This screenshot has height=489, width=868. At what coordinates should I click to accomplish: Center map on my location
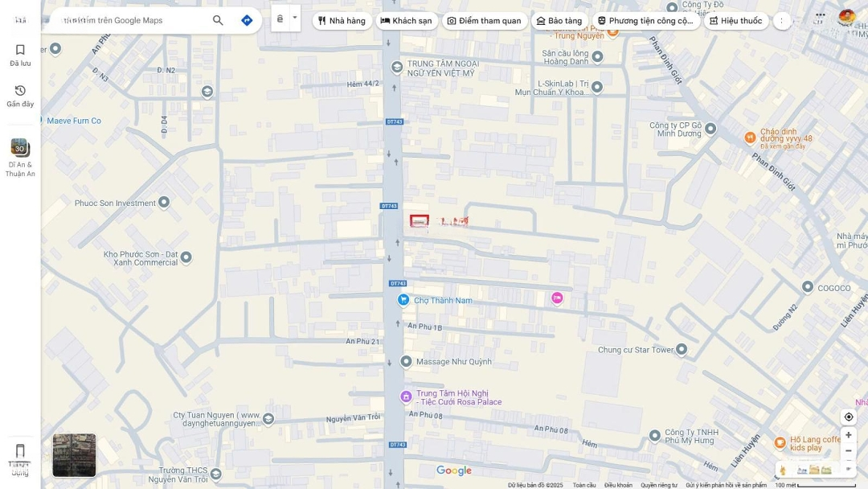click(848, 417)
